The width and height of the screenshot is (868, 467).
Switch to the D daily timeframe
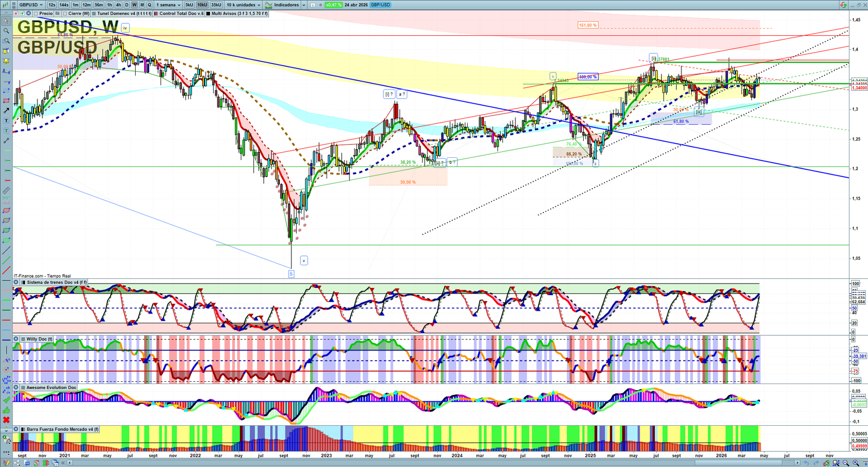127,5
